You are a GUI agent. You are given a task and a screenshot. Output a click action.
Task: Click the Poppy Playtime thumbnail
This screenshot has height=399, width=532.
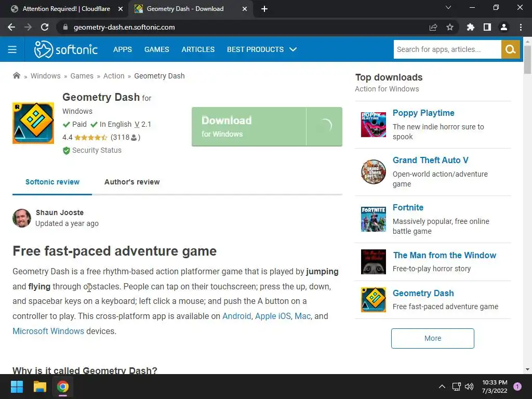pos(373,125)
